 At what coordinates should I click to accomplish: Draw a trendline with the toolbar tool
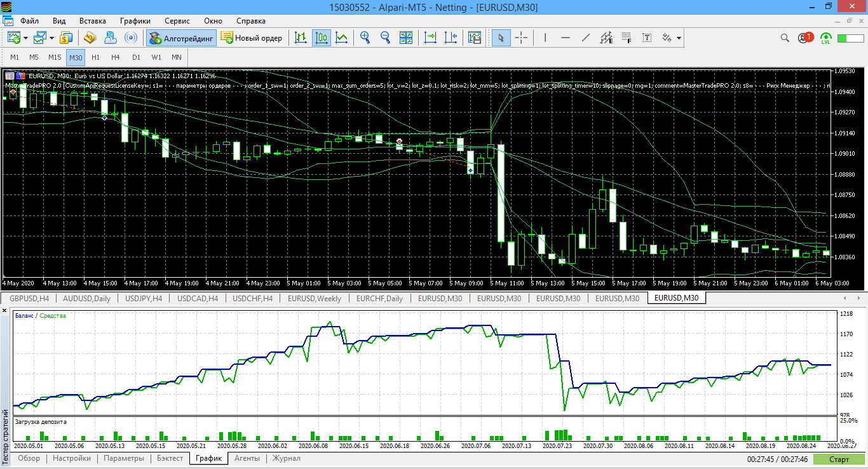(585, 38)
